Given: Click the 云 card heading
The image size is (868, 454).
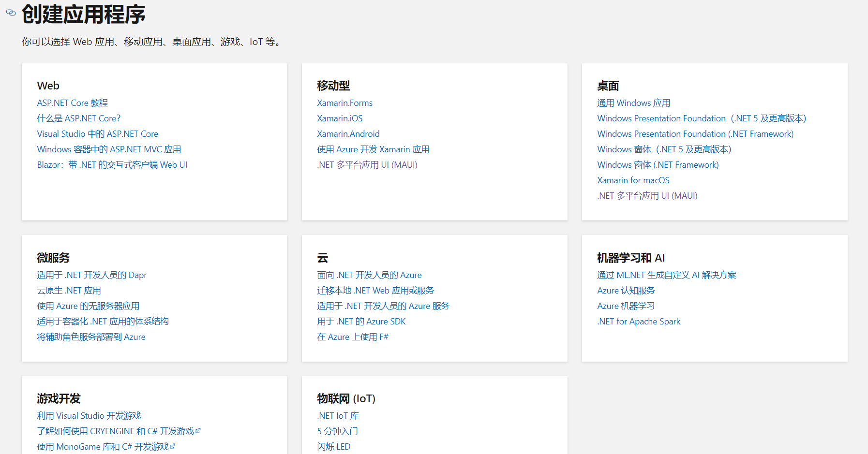Looking at the screenshot, I should tap(323, 258).
